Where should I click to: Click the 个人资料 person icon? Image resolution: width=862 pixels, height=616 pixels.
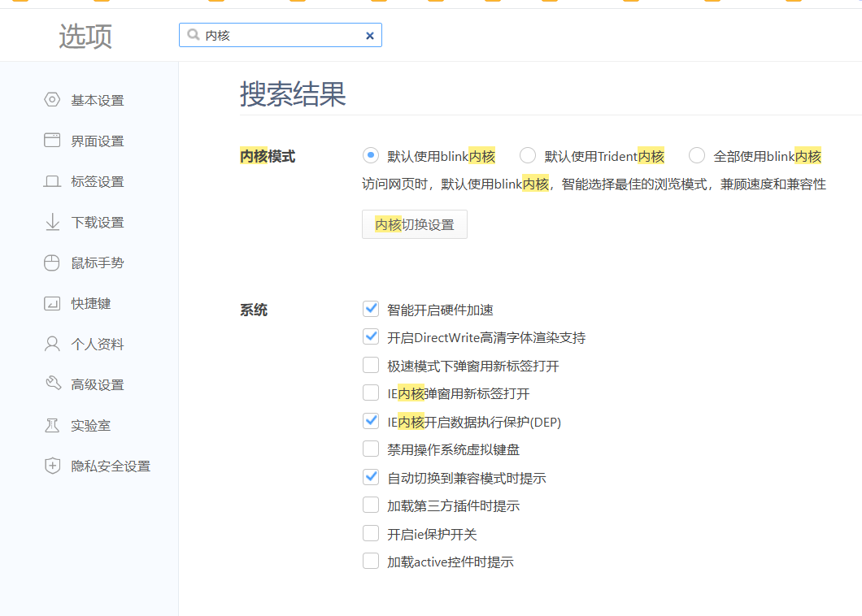click(52, 344)
